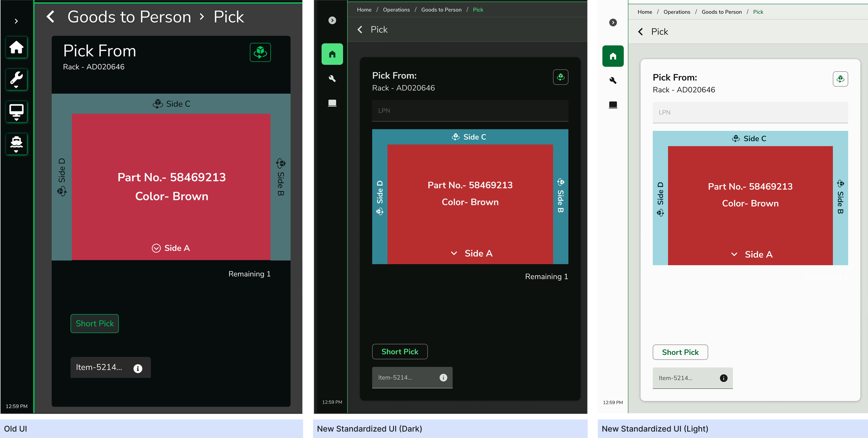
Task: Click laptop icon in light UI sidebar
Action: (x=613, y=105)
